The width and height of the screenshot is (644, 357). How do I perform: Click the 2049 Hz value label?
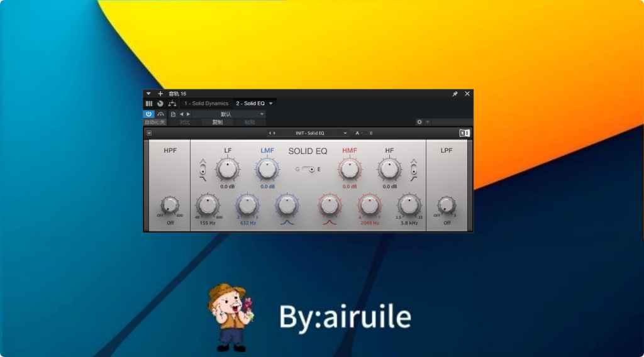point(370,223)
